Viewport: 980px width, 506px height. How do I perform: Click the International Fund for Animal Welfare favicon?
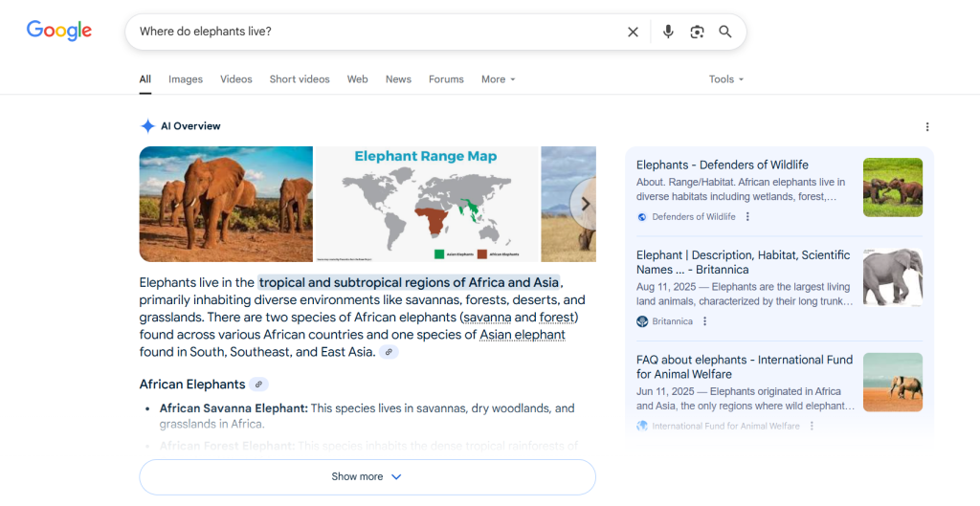(x=642, y=426)
